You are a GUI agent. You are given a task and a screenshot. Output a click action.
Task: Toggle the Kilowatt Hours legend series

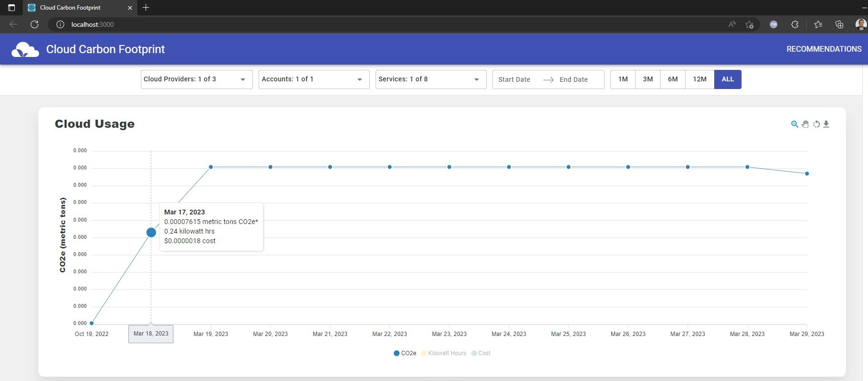pyautogui.click(x=444, y=353)
